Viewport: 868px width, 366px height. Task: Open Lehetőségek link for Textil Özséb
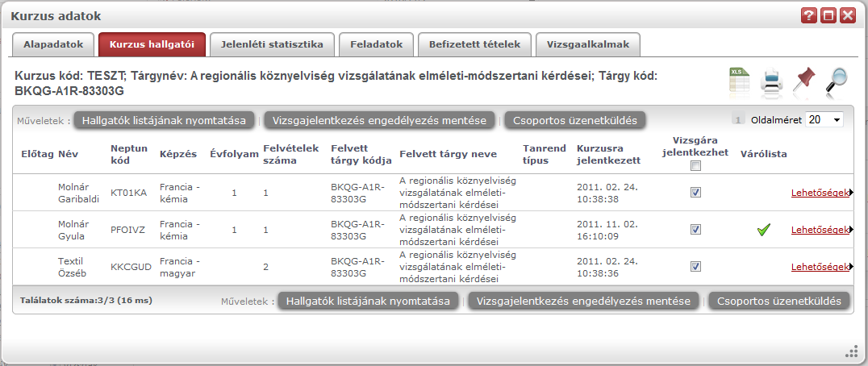point(820,267)
